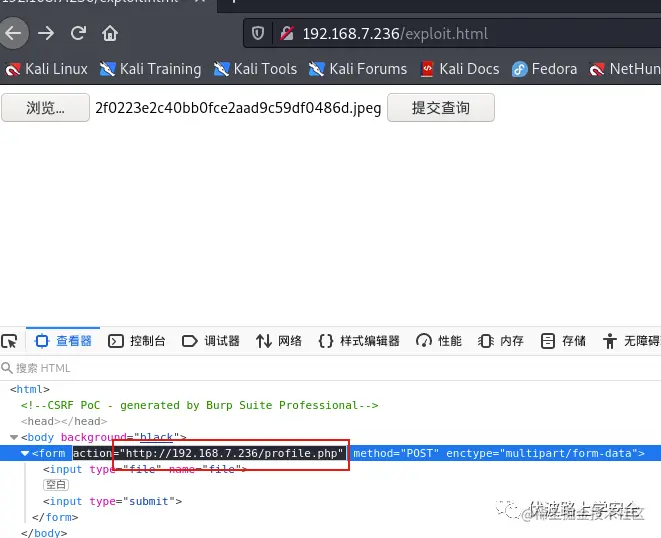
Task: Click the browser Forward arrow button
Action: tap(46, 33)
